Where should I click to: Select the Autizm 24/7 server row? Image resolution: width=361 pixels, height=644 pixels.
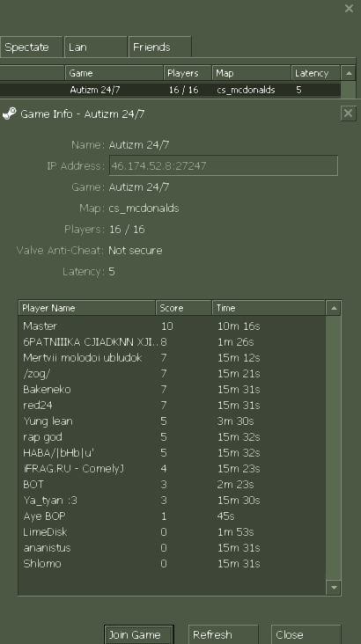click(x=170, y=90)
